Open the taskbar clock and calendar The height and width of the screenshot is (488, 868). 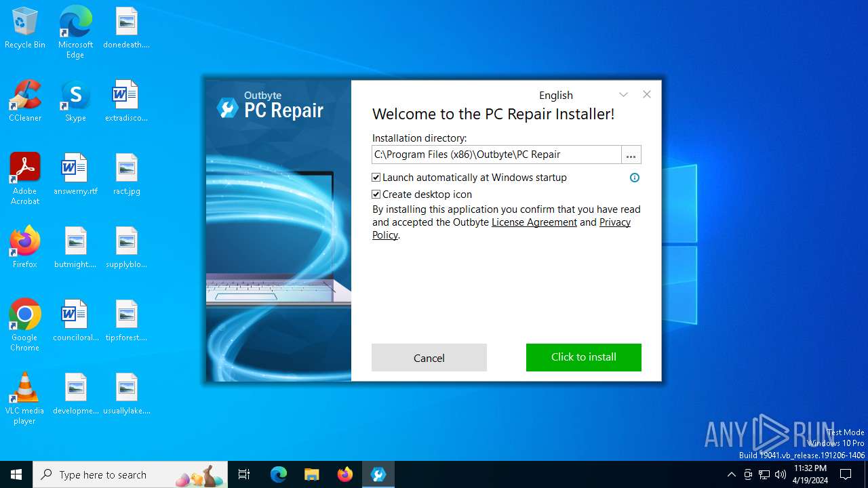pos(810,474)
